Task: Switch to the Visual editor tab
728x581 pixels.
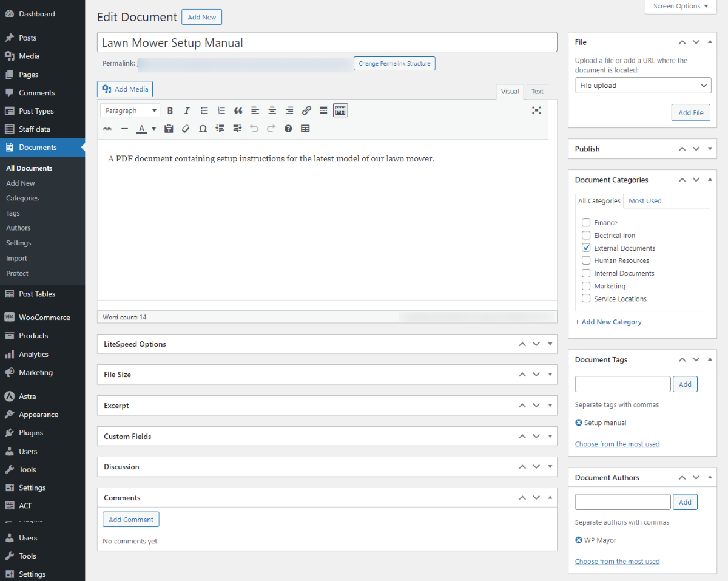Action: pyautogui.click(x=510, y=92)
